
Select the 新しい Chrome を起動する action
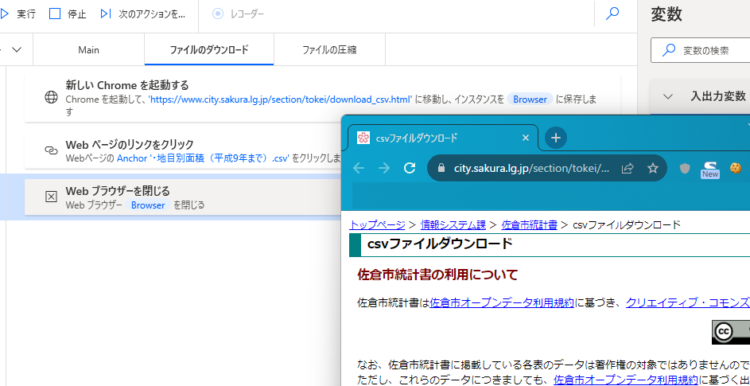point(323,98)
